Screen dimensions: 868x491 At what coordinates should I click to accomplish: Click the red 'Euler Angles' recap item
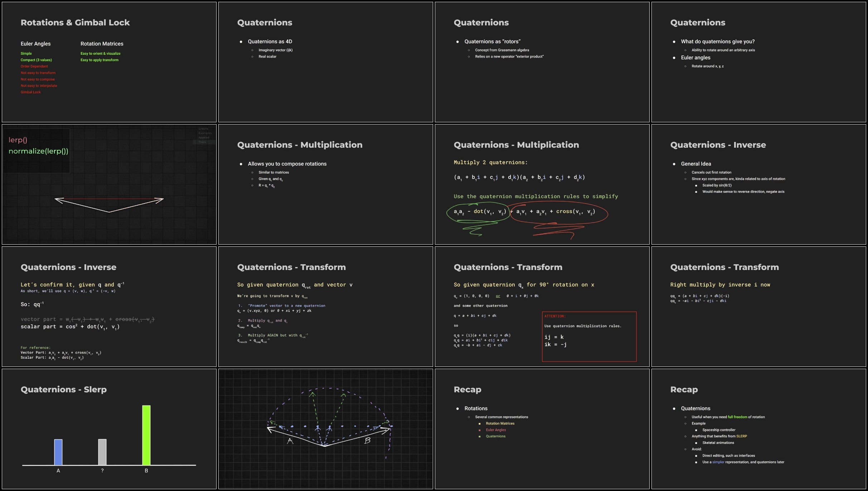(496, 430)
